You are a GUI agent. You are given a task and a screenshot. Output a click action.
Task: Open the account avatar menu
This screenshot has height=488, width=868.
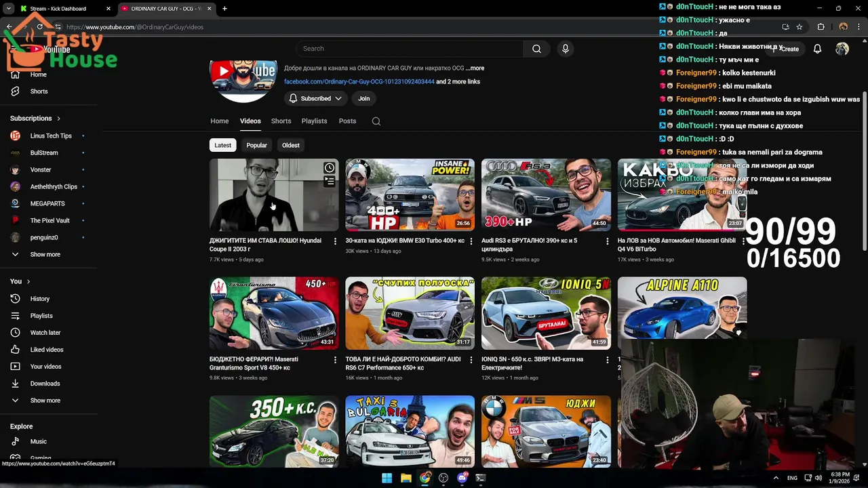pyautogui.click(x=842, y=49)
